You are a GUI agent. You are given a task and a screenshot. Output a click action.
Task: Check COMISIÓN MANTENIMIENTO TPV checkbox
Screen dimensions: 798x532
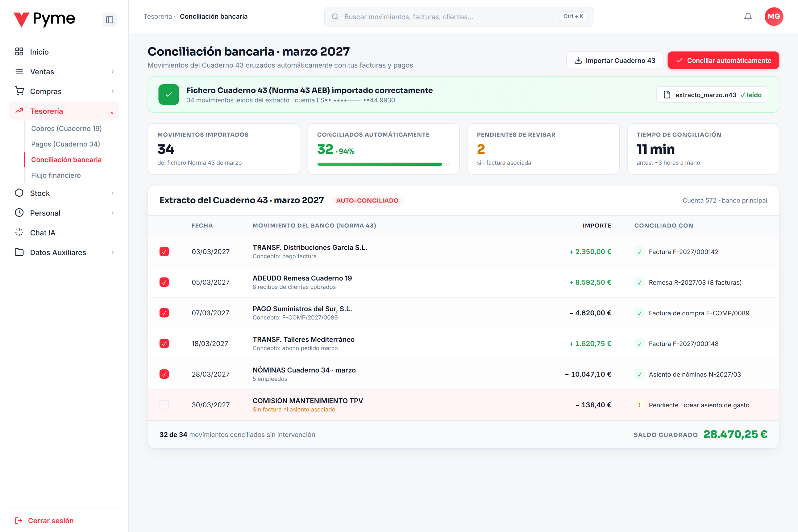tap(164, 405)
